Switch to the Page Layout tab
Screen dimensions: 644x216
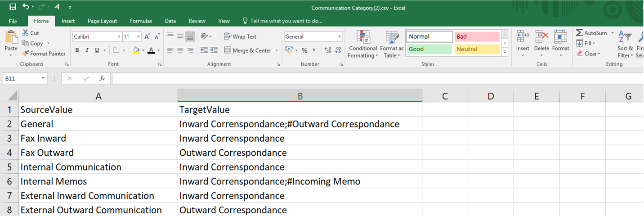click(102, 21)
